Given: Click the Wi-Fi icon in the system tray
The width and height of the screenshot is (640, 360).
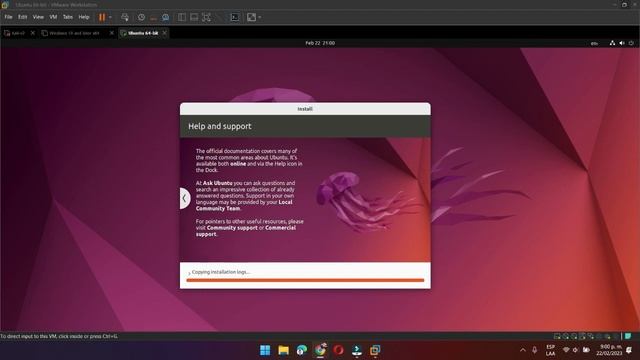Looking at the screenshot, I should [x=566, y=350].
